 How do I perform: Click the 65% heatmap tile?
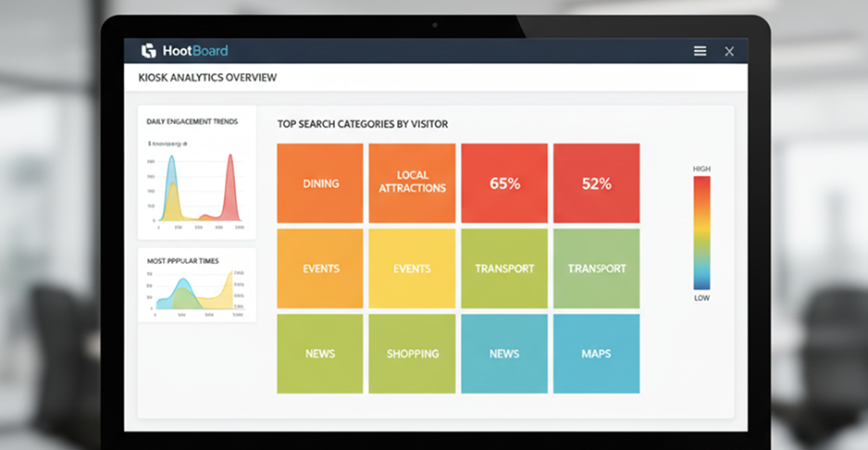[x=504, y=183]
